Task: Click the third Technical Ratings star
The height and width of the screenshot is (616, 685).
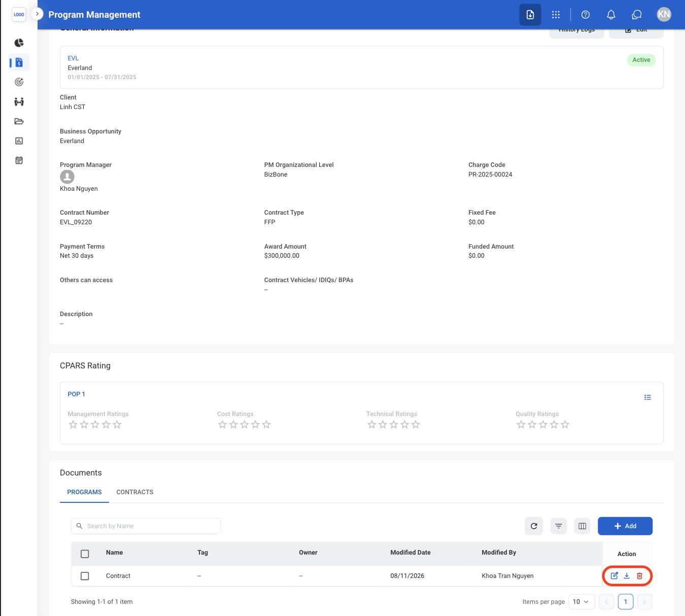Action: [x=394, y=425]
